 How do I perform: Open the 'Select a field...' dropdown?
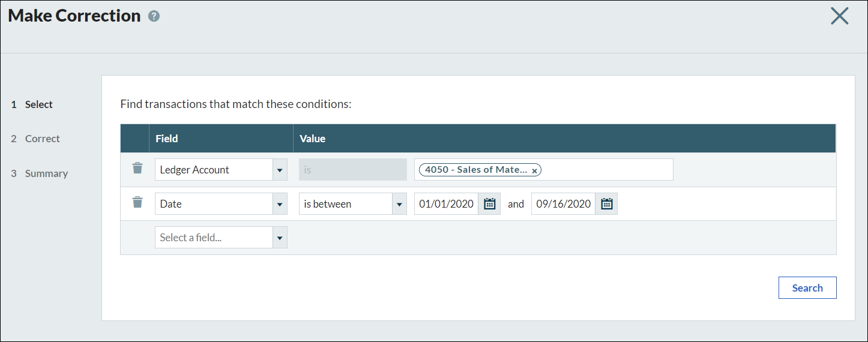pos(280,238)
